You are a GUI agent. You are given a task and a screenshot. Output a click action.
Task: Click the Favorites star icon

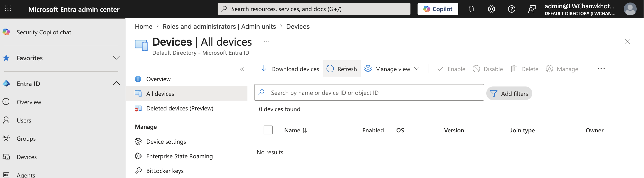6,58
